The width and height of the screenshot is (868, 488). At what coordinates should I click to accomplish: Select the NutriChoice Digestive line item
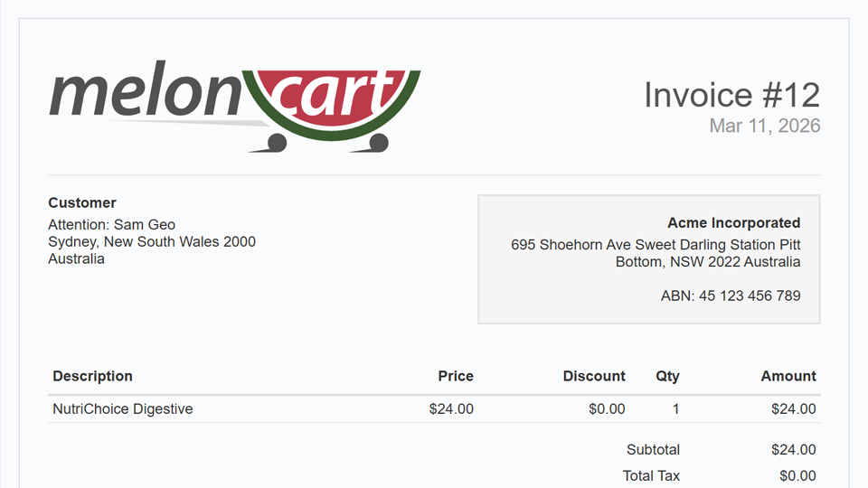tap(122, 409)
